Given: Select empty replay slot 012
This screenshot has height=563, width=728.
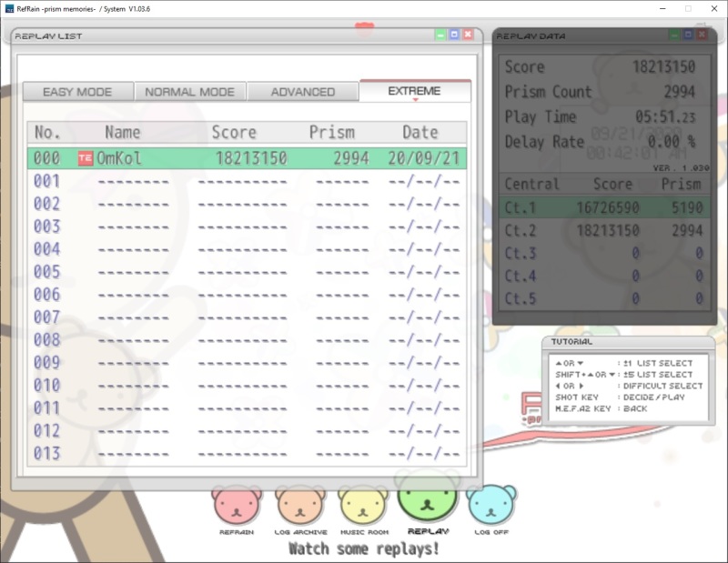Looking at the screenshot, I should (247, 431).
